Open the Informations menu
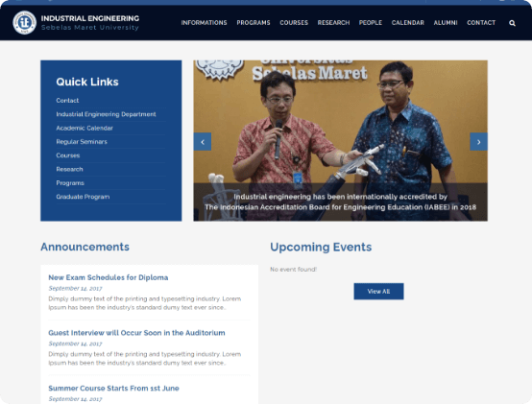The width and height of the screenshot is (532, 404). coord(204,23)
